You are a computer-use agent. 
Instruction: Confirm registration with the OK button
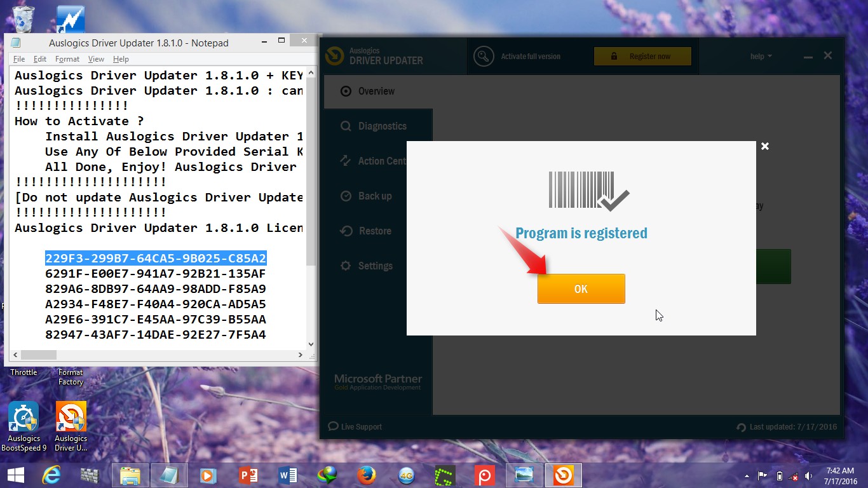tap(581, 288)
